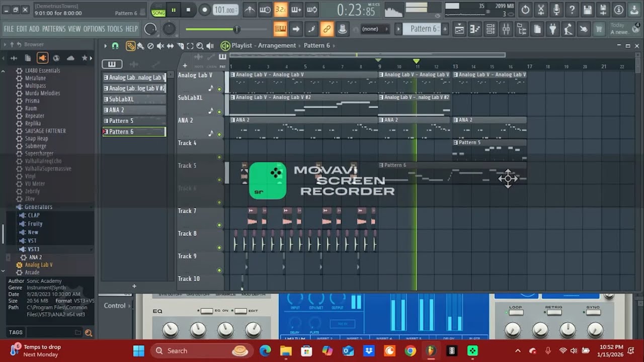Open the FILE menu
This screenshot has height=362, width=644.
tap(9, 29)
